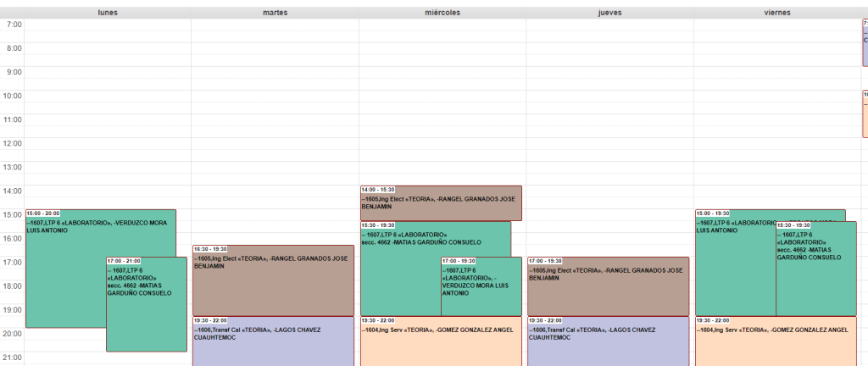Open Friday 15:30 - 19:30 Matias Garduño lab
The width and height of the screenshot is (868, 366).
(815, 280)
